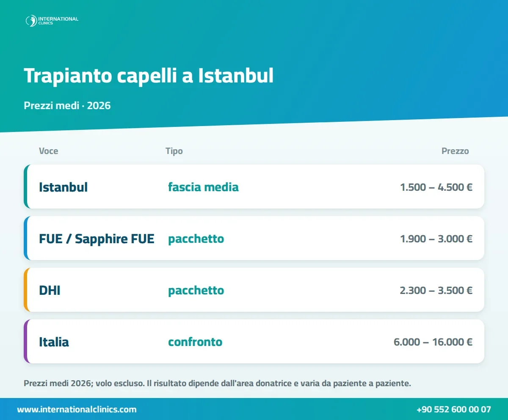Click the "Voce" column header

pyautogui.click(x=49, y=151)
